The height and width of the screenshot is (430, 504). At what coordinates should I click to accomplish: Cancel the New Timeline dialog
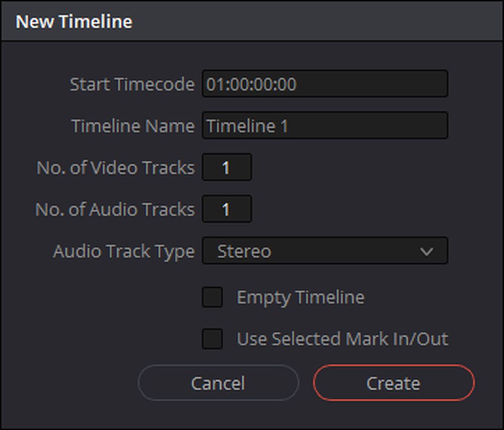pos(219,383)
